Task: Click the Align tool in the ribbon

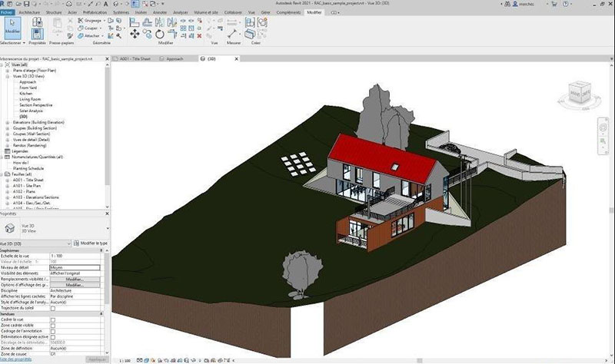Action: [134, 23]
